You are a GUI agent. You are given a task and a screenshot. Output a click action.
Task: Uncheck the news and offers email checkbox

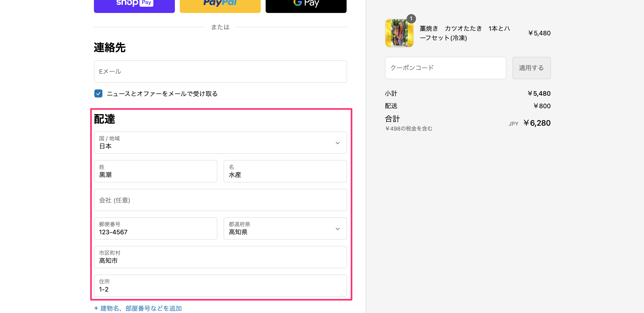[98, 93]
